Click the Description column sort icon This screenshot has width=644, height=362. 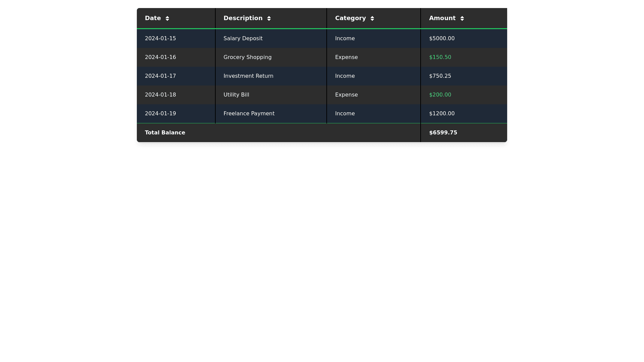(x=269, y=18)
